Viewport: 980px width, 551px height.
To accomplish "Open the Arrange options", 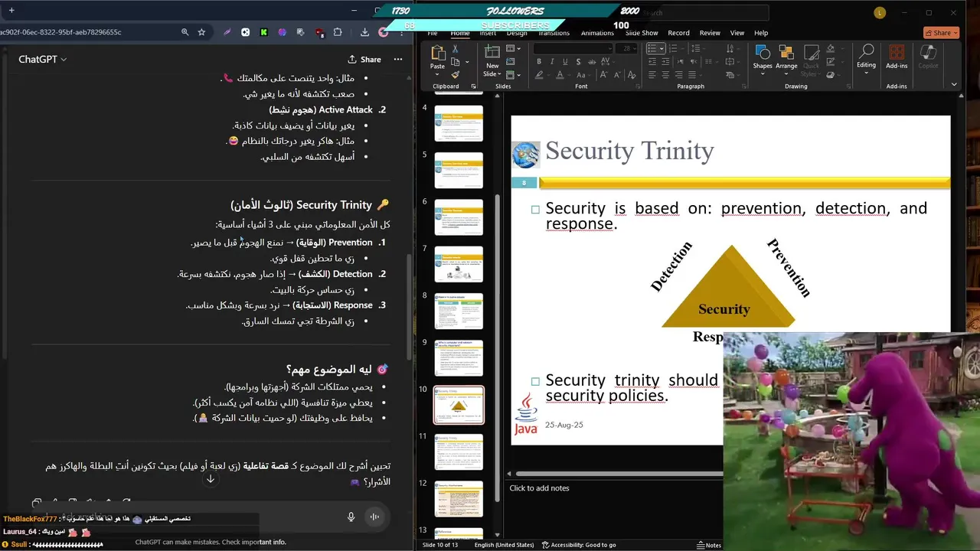I will pos(786,57).
